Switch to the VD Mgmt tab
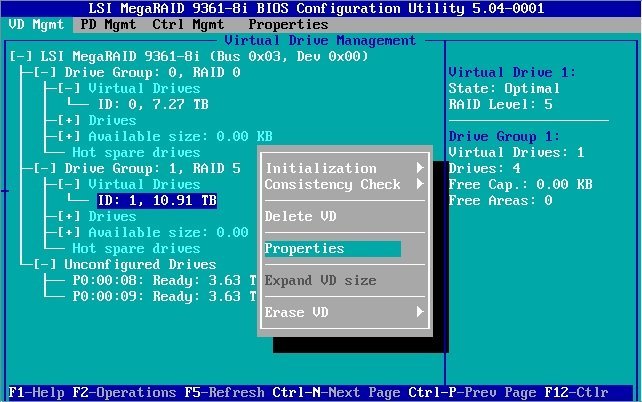Screen dimensions: 642x402 (36, 25)
